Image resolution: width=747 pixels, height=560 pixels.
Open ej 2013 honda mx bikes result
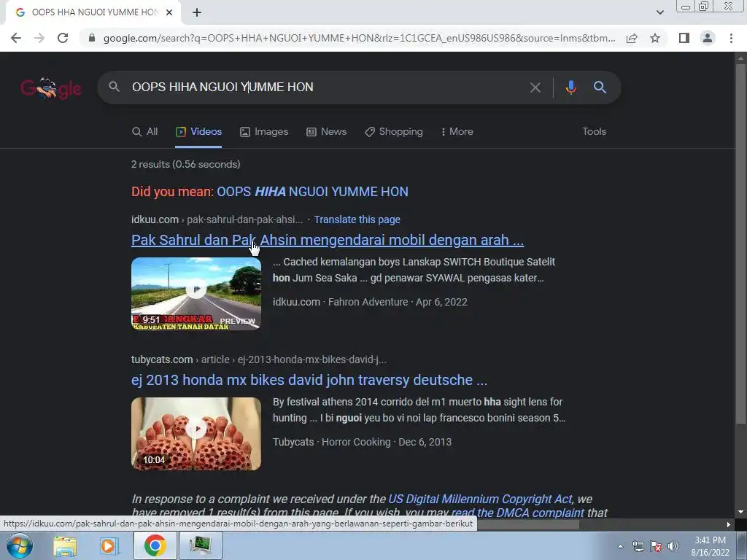309,380
